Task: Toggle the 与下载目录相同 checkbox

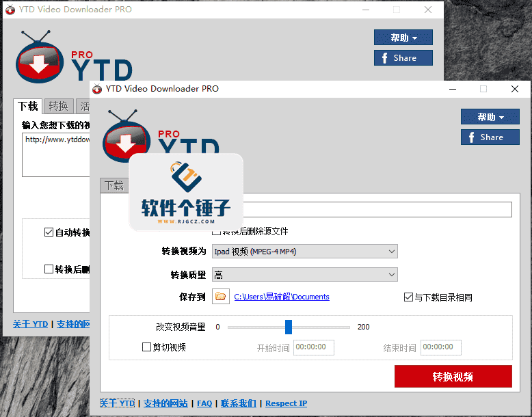Action: click(408, 297)
